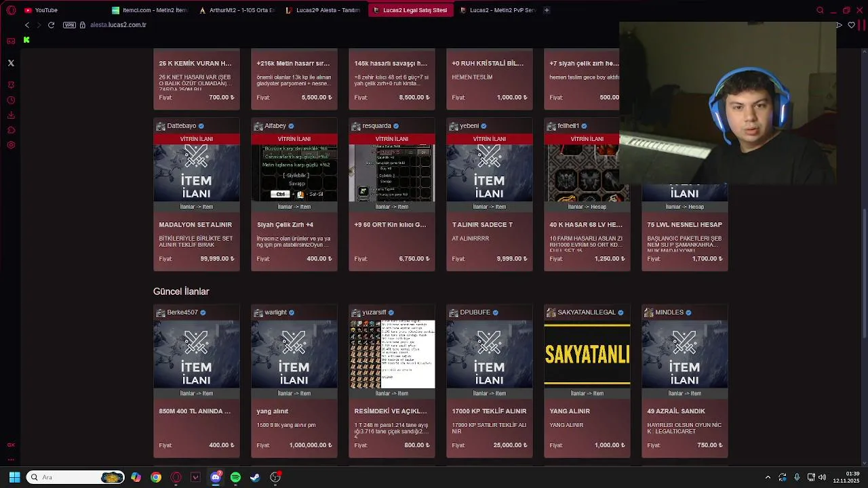Image resolution: width=868 pixels, height=488 pixels.
Task: Open downloads panel in sidebar
Action: coord(11,115)
